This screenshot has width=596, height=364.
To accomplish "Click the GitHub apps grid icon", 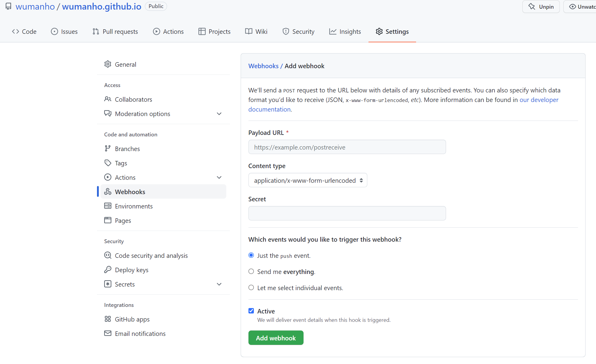I will pos(108,319).
